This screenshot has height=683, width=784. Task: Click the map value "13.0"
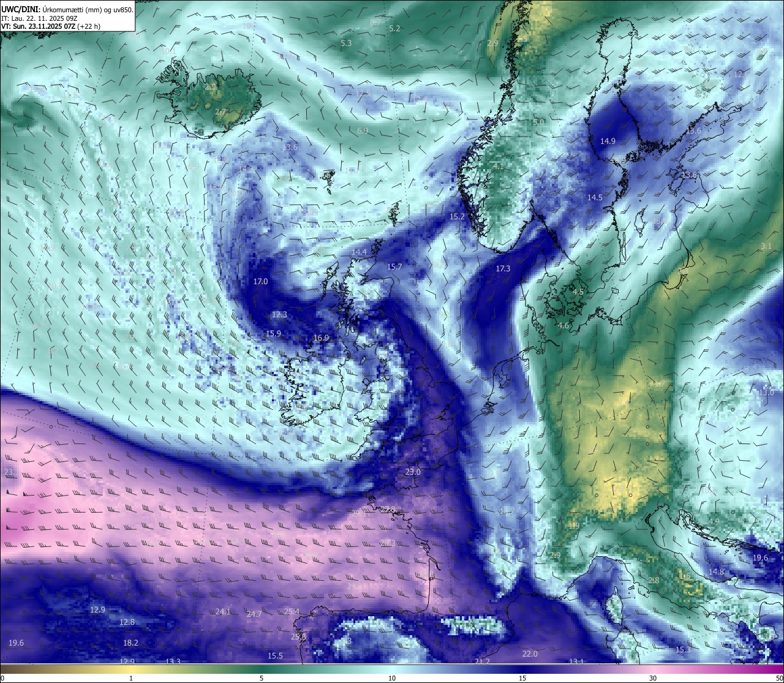[766, 392]
